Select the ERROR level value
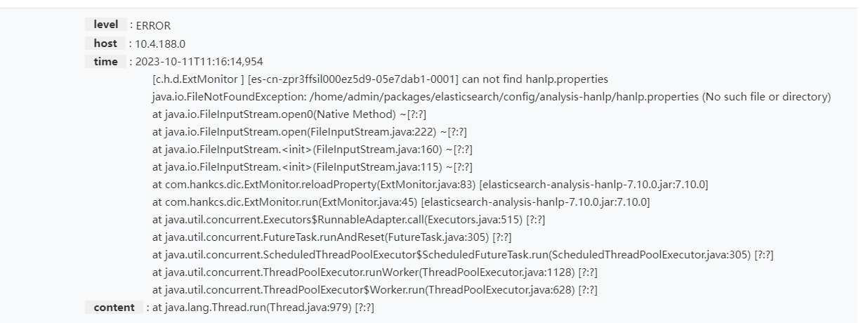 pos(153,26)
